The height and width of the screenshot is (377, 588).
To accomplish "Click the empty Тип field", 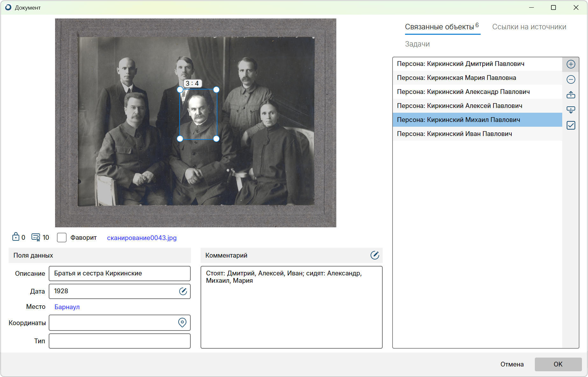I will click(120, 341).
